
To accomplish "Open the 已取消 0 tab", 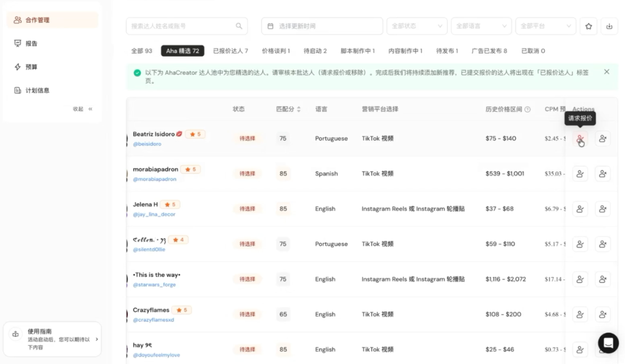I will [533, 51].
